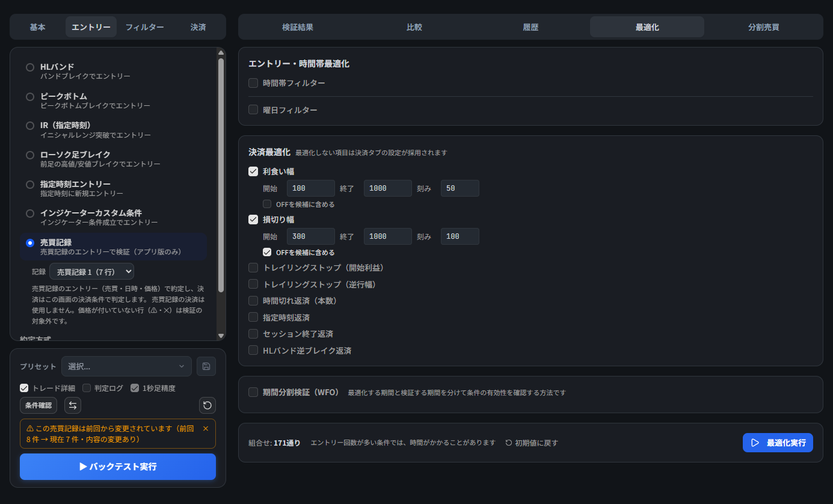Open the プリセット selection dropdown

126,366
